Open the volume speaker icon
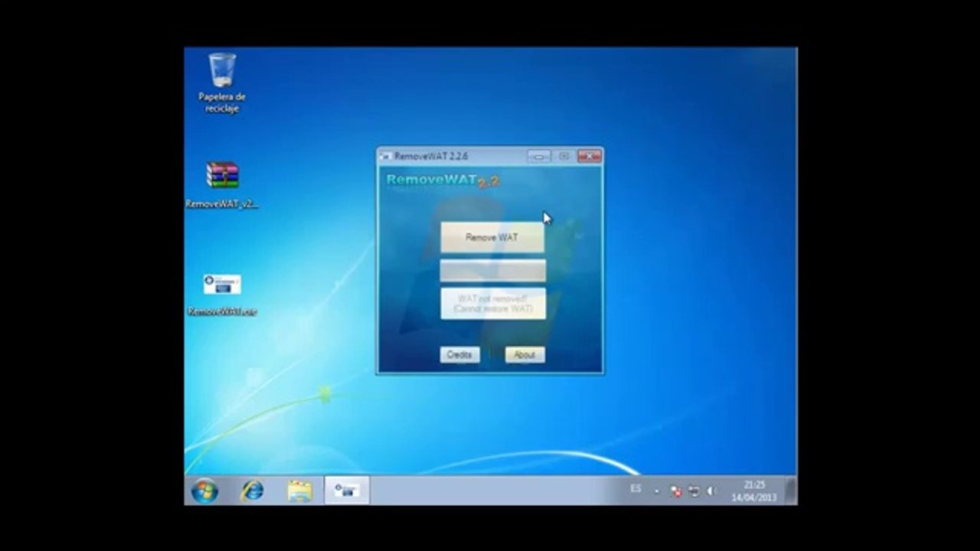This screenshot has height=551, width=980. [711, 491]
